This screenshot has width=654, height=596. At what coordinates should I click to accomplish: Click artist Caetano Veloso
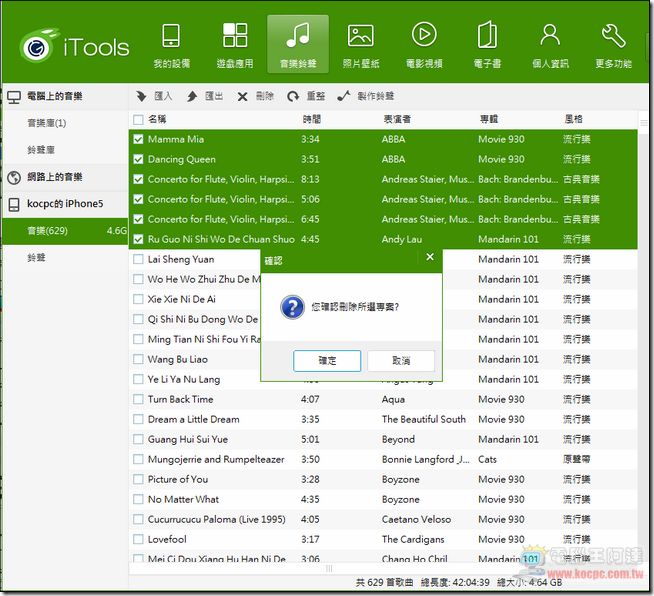tap(416, 520)
